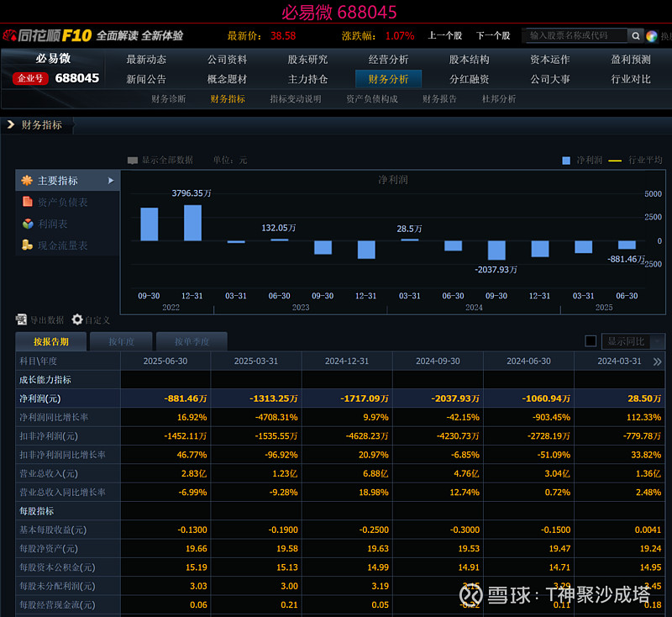Click the 营业总收入(元) row label
The image size is (672, 617).
click(x=49, y=474)
